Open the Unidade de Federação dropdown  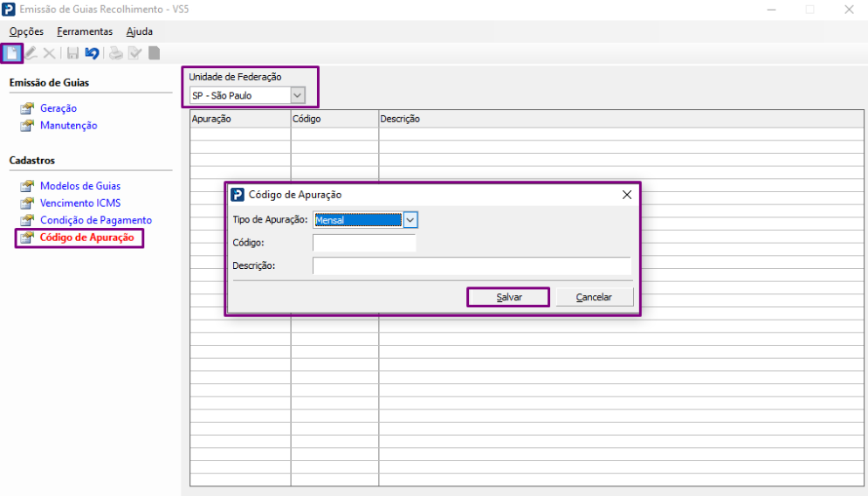coord(298,95)
